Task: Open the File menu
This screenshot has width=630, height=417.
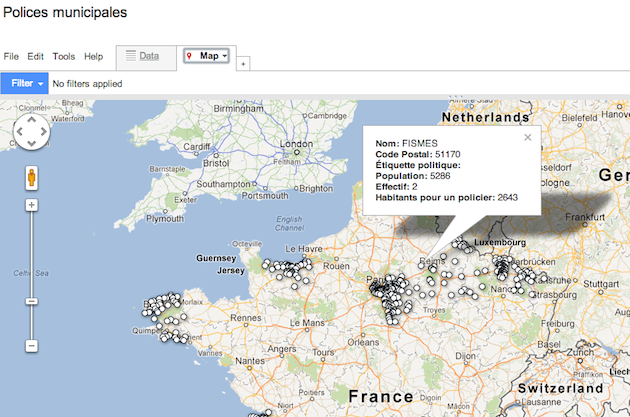Action: point(12,57)
